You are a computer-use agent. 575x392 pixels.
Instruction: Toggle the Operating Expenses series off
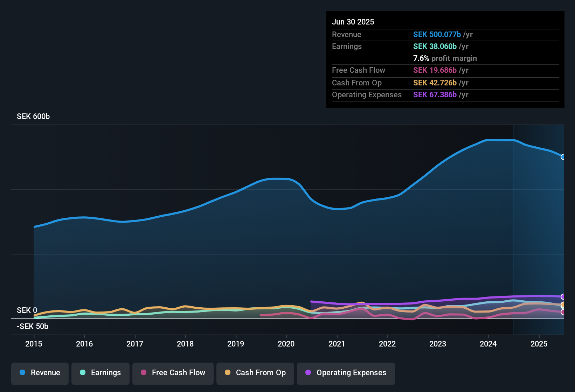[346, 373]
